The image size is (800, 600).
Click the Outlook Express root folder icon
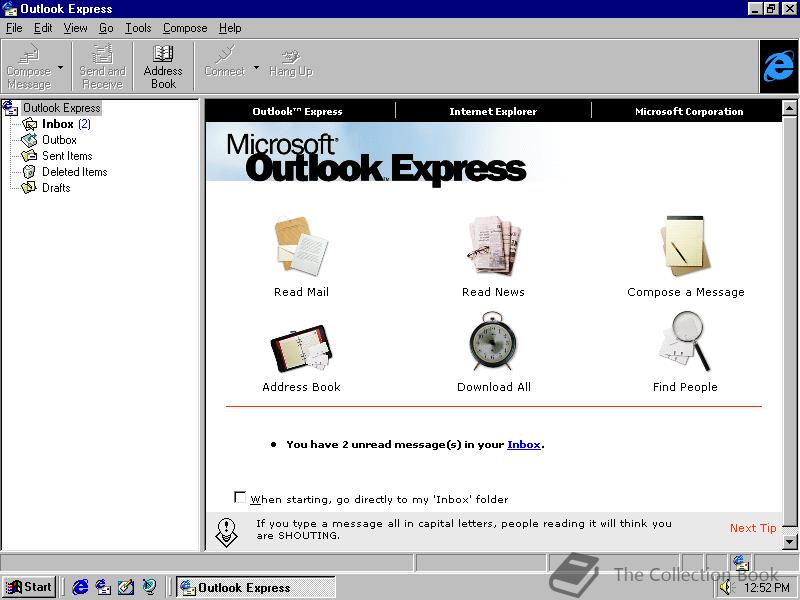tap(11, 108)
